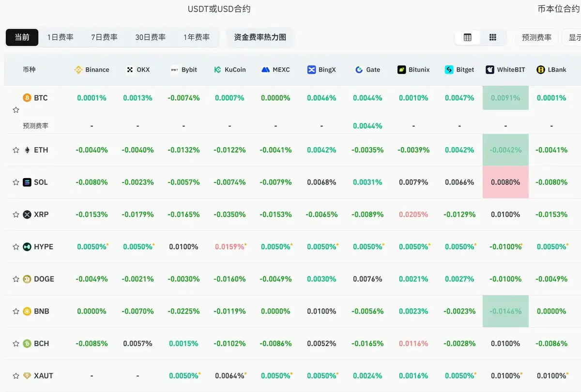Viewport: 581px width, 392px height.
Task: Click the BCH coin icon
Action: [x=27, y=344]
